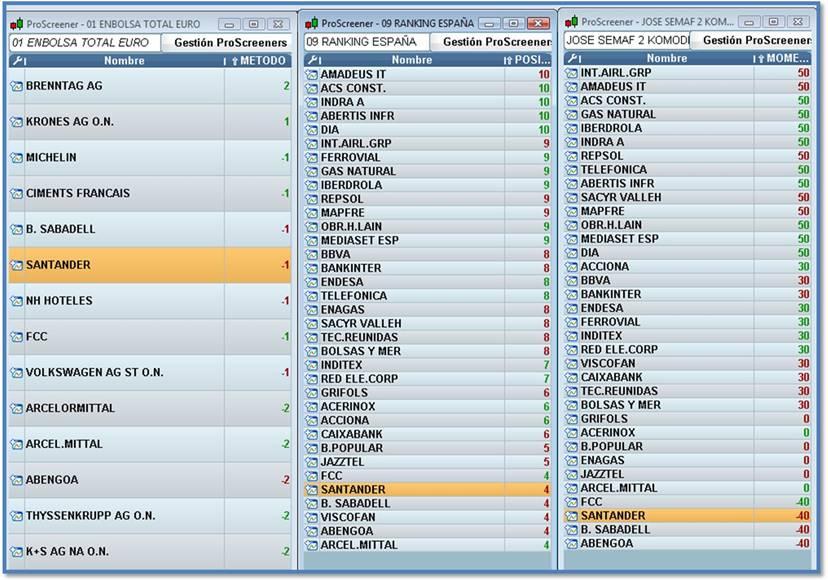Click ProScreener app icon in JOSE SEMAF title bar
The image size is (828, 580).
(x=571, y=22)
